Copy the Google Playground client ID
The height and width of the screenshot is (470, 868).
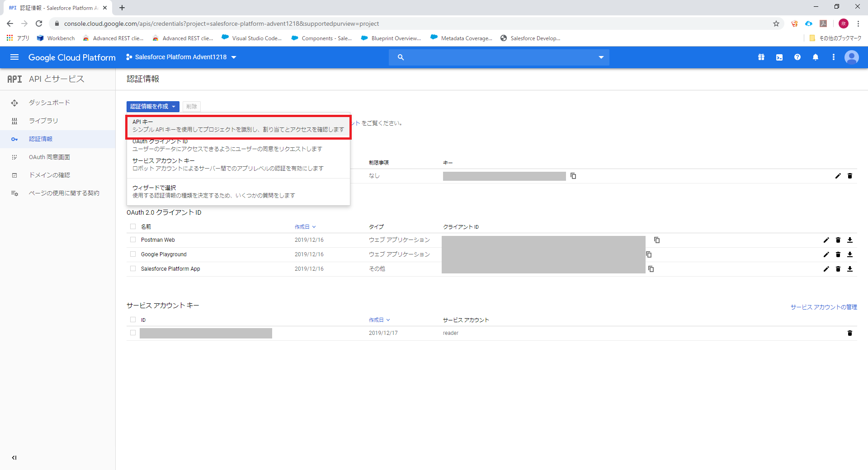pyautogui.click(x=649, y=254)
